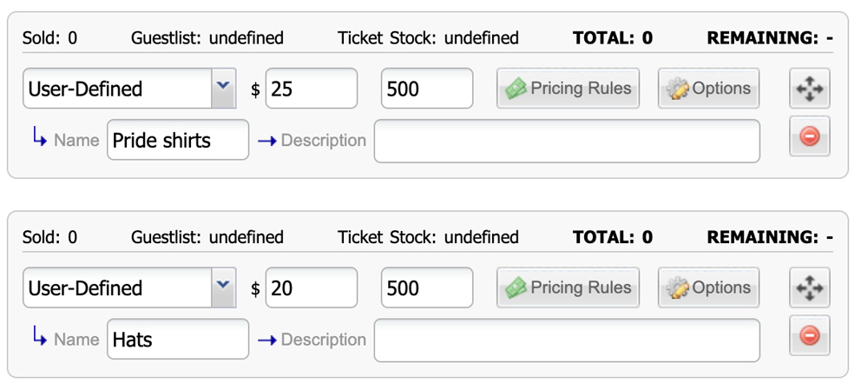Click the quantity field of Hats
The width and height of the screenshot is (868, 390).
(x=427, y=288)
